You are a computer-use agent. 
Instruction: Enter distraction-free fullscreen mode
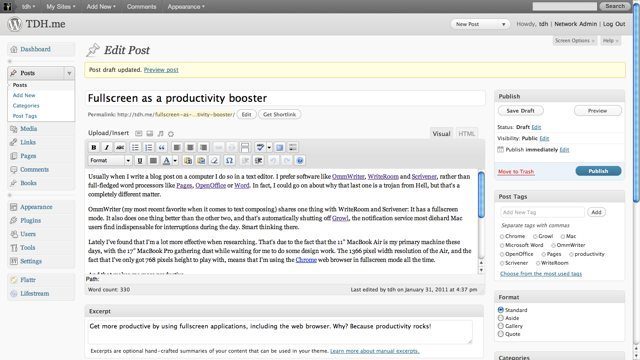[x=280, y=147]
